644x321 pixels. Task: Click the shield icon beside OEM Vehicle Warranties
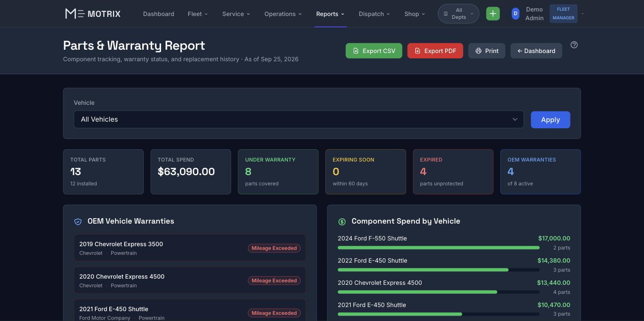(78, 222)
